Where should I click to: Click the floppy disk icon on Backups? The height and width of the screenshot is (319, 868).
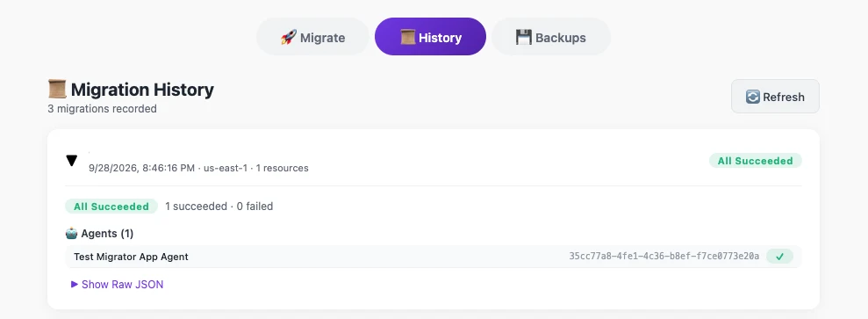coord(524,38)
